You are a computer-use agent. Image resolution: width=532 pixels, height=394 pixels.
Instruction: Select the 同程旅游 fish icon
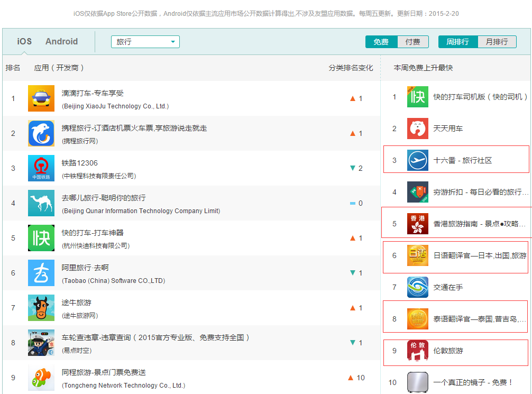click(x=41, y=378)
